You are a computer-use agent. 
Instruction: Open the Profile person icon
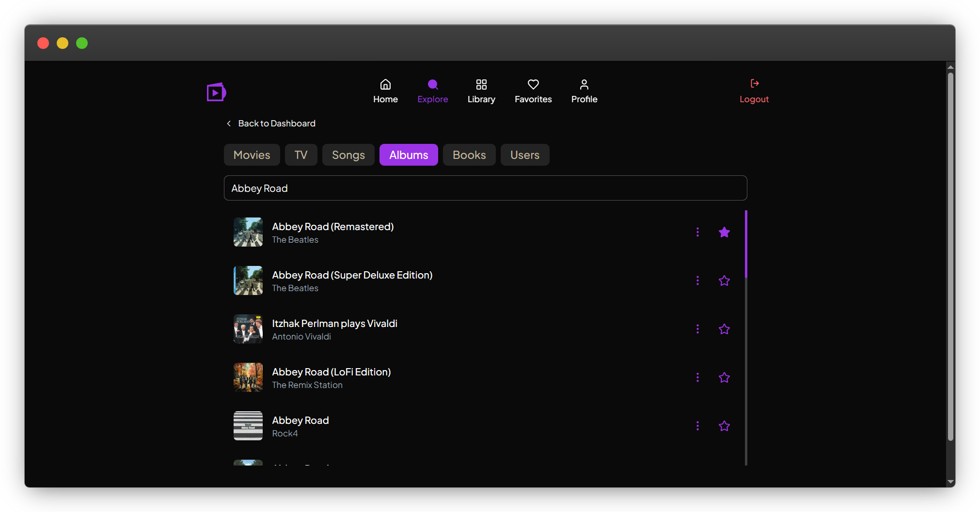[x=584, y=85]
